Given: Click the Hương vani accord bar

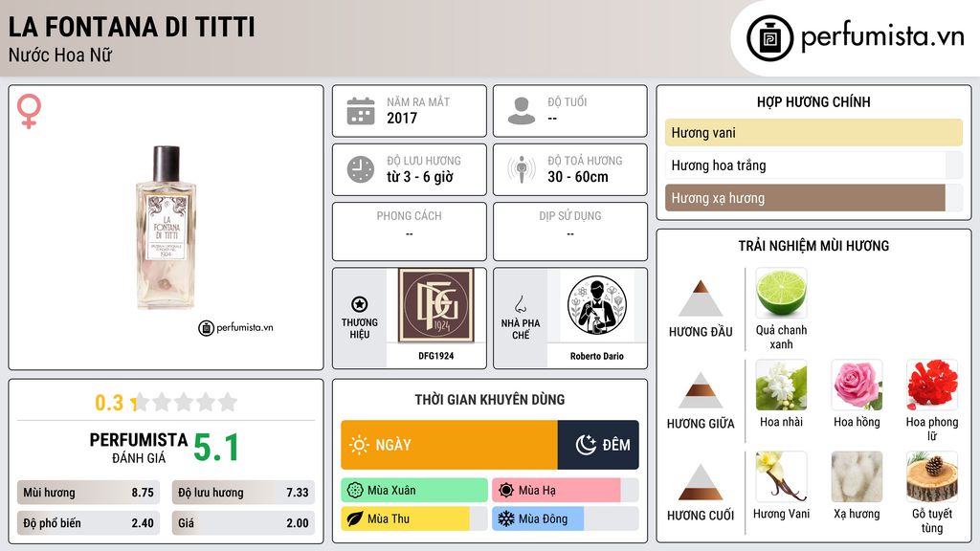Looking at the screenshot, I should (x=813, y=132).
